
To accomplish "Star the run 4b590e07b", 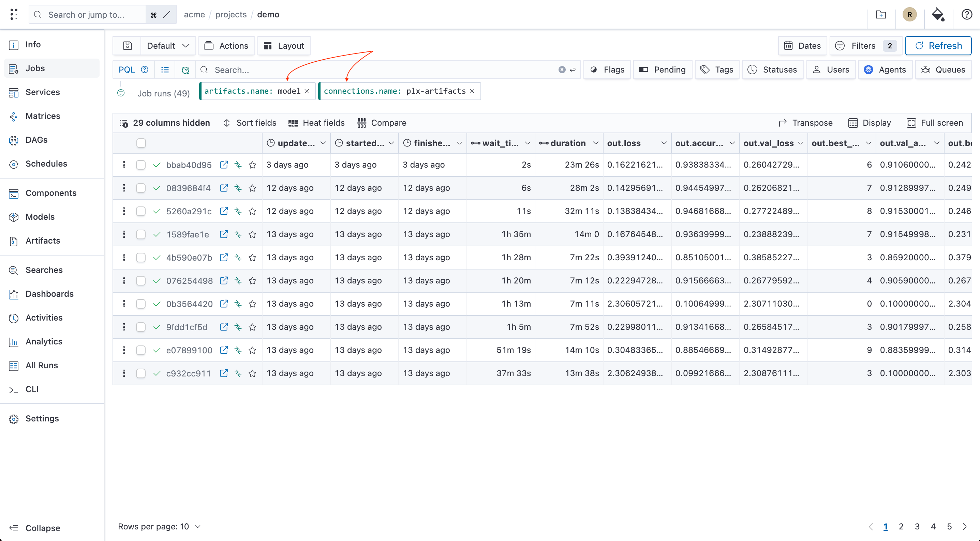I will [252, 257].
